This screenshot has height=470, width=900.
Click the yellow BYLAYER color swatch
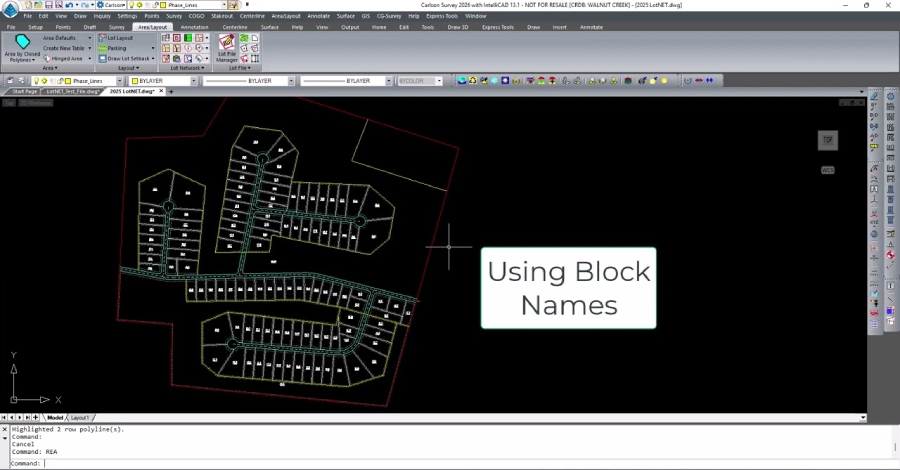135,81
